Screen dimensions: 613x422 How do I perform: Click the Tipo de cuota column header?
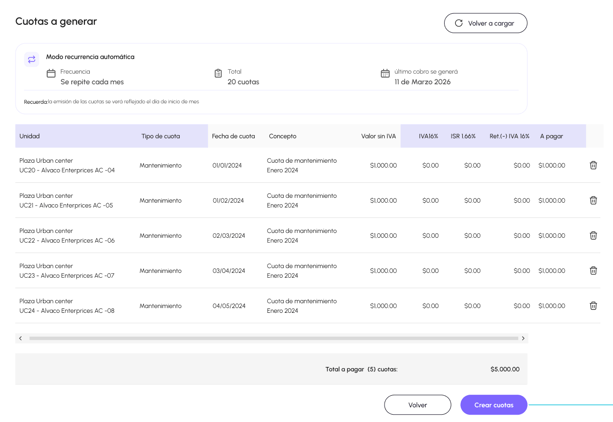[x=161, y=136]
